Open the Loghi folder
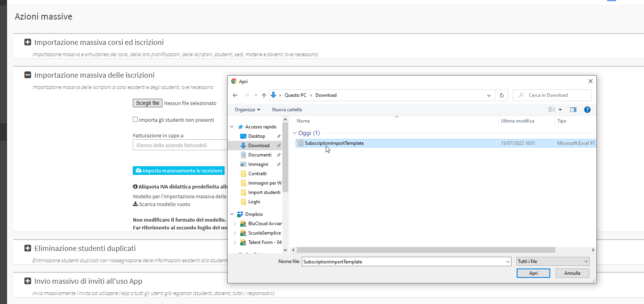The image size is (644, 304). 254,202
